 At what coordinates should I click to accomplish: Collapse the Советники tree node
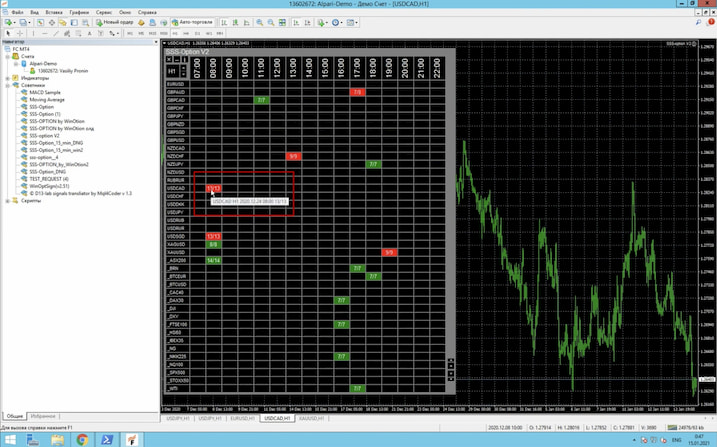pos(8,85)
